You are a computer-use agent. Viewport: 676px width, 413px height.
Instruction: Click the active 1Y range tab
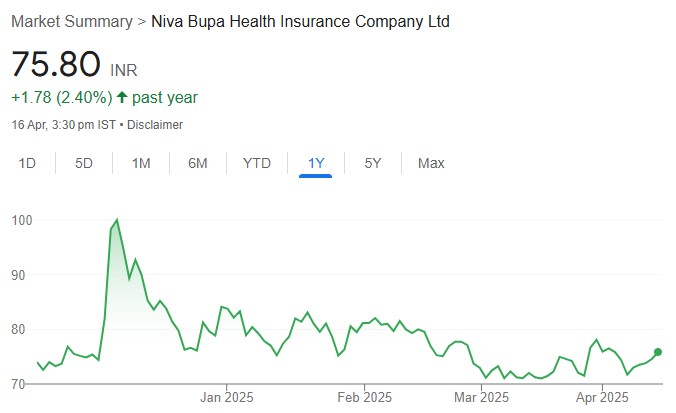pyautogui.click(x=315, y=163)
